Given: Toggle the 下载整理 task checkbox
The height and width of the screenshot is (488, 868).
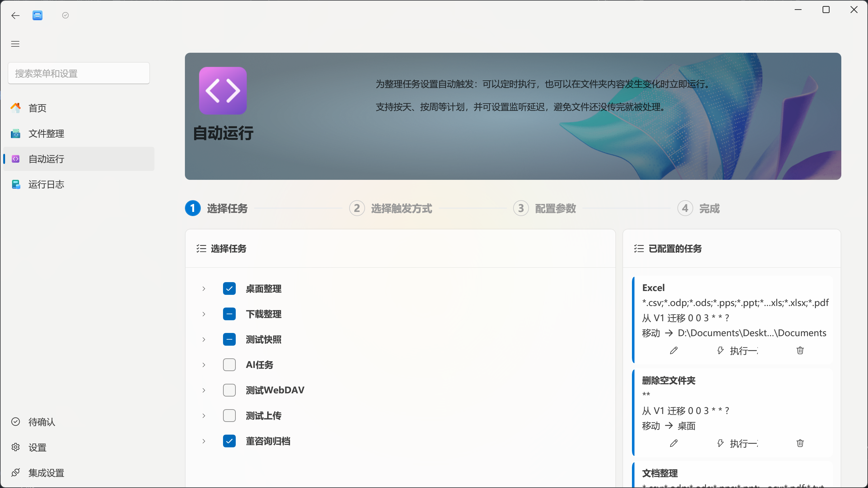Looking at the screenshot, I should (229, 314).
